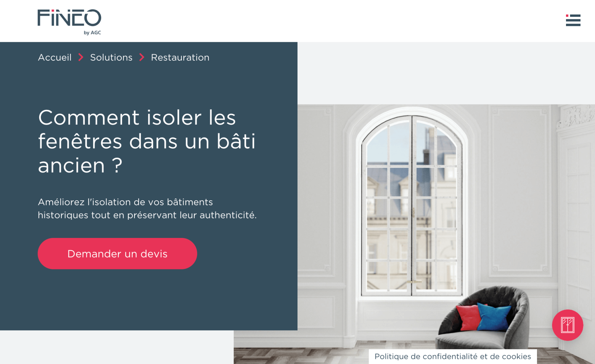Click the headline Comment isoler les fenêtres

tap(147, 141)
